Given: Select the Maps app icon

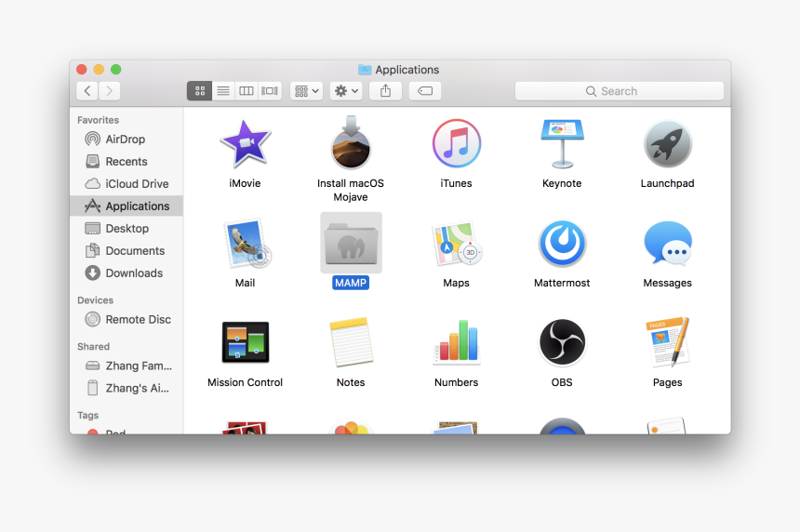Looking at the screenshot, I should [x=457, y=244].
